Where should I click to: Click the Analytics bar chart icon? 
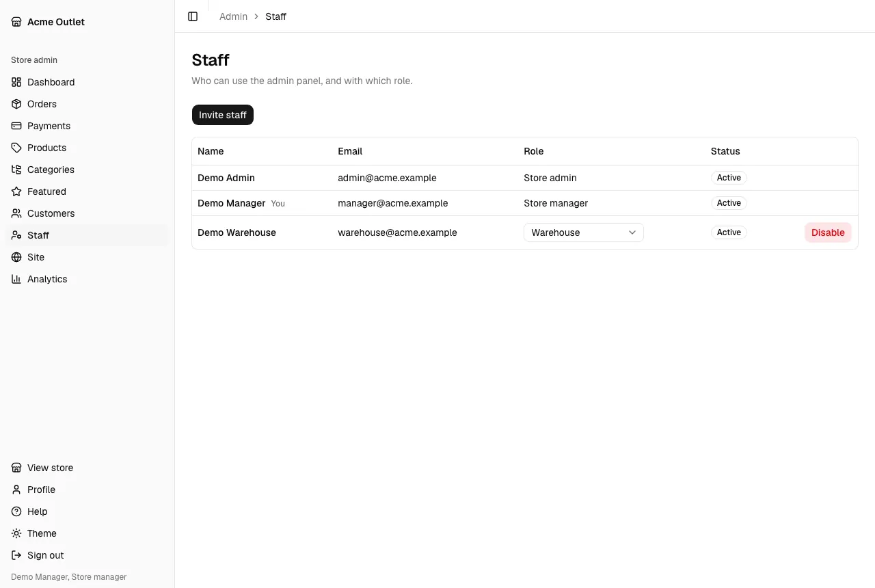coord(16,279)
